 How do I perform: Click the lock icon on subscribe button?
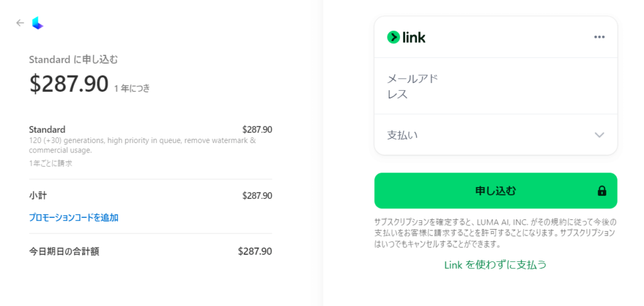click(x=602, y=191)
